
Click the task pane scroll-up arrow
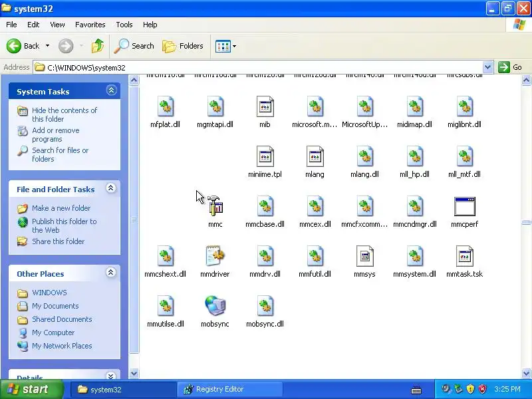pyautogui.click(x=134, y=80)
